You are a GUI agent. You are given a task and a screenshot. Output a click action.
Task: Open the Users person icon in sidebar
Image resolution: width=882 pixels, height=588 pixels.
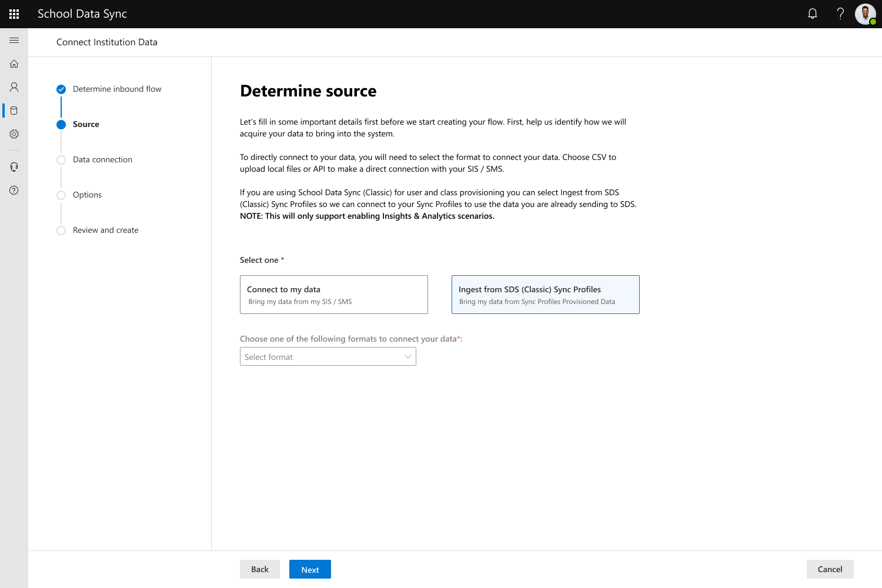coord(14,87)
